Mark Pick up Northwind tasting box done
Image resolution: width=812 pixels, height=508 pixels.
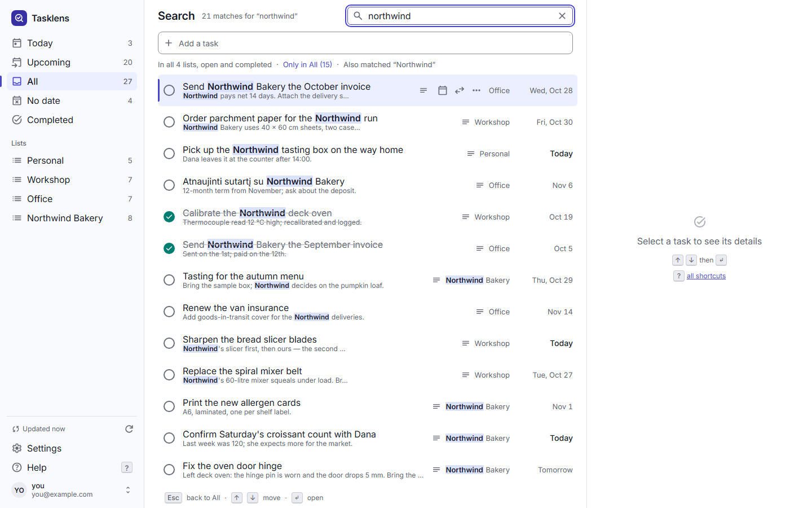pyautogui.click(x=169, y=154)
